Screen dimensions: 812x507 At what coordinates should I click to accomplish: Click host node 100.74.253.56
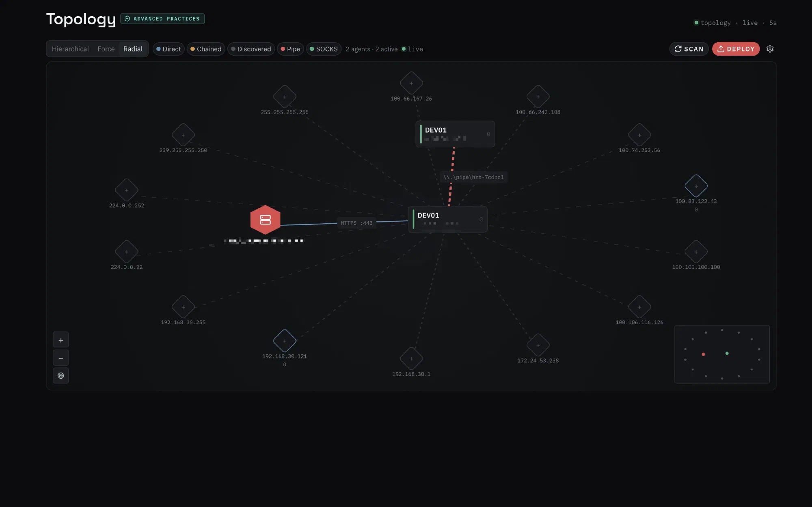coord(639,135)
